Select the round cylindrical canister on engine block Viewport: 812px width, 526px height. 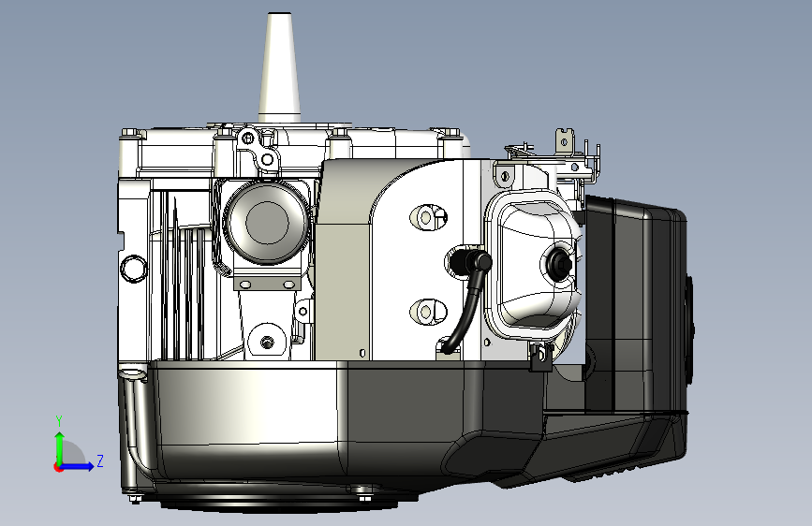pos(267,222)
